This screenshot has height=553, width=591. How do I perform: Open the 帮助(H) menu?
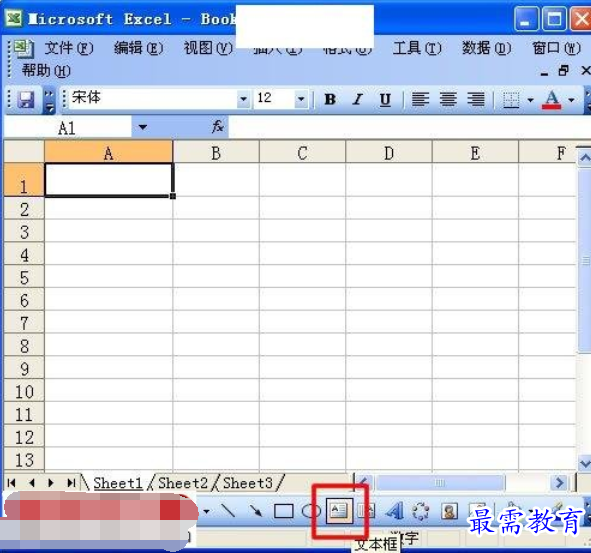[46, 70]
